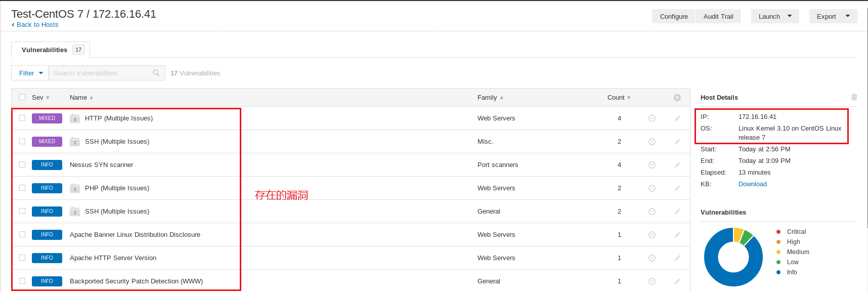The height and width of the screenshot is (292, 868).
Task: Click circle check icon on Apache HTTP Server Version row
Action: click(652, 258)
